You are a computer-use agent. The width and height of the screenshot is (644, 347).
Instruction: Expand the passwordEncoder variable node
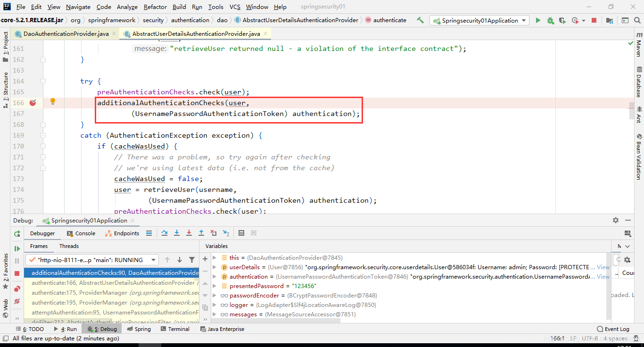(x=215, y=296)
